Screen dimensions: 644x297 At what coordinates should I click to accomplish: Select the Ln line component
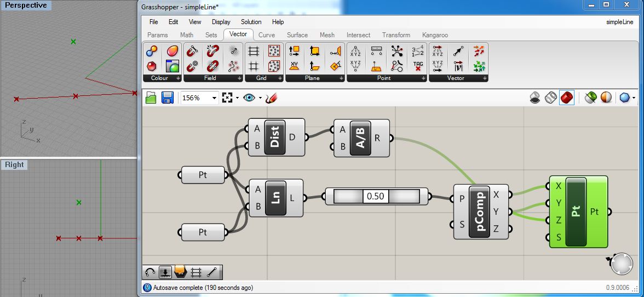(x=276, y=198)
